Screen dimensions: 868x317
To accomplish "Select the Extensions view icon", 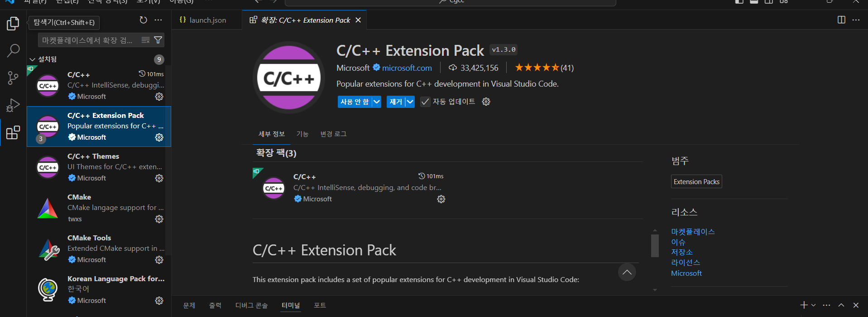I will coord(13,132).
